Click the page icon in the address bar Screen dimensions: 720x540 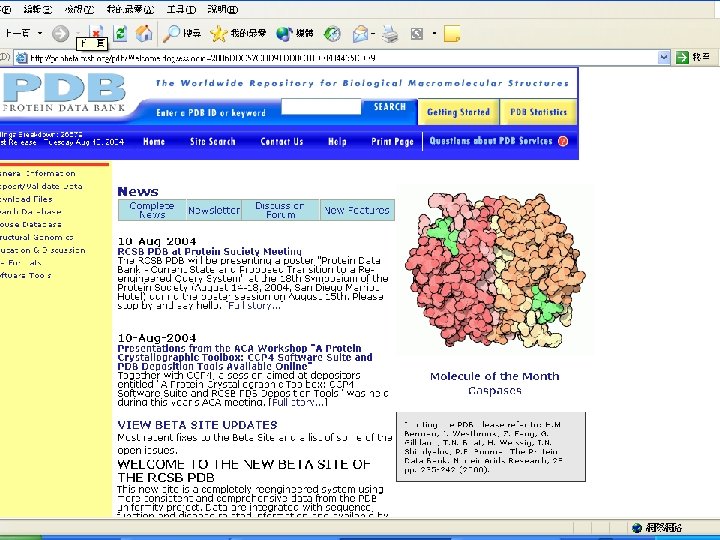[x=22, y=58]
